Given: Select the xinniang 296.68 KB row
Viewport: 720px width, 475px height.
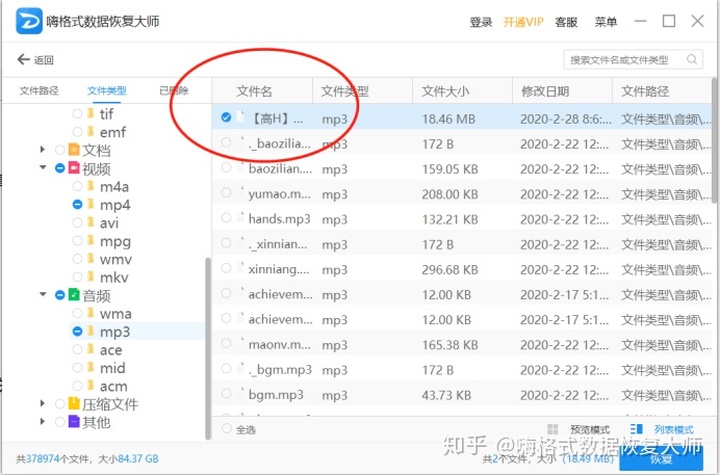Looking at the screenshot, I should (x=461, y=269).
